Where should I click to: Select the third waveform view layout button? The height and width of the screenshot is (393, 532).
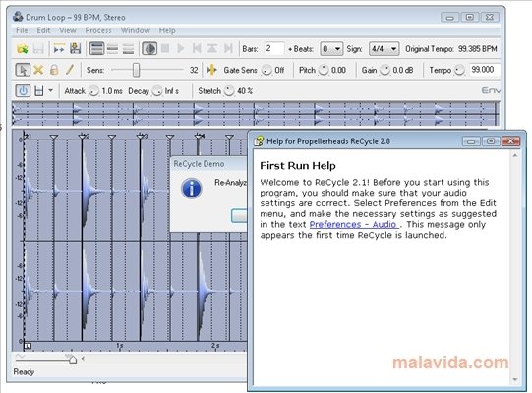[128, 49]
